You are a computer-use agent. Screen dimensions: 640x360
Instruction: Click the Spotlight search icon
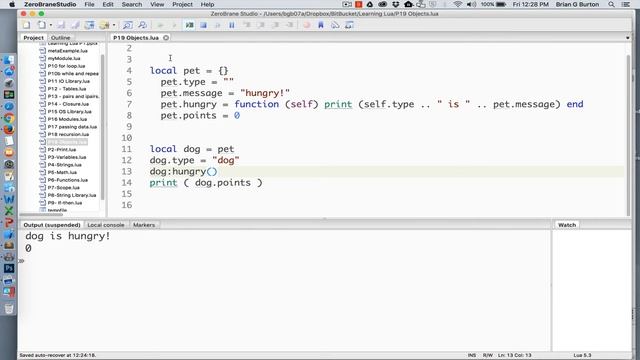[611, 4]
